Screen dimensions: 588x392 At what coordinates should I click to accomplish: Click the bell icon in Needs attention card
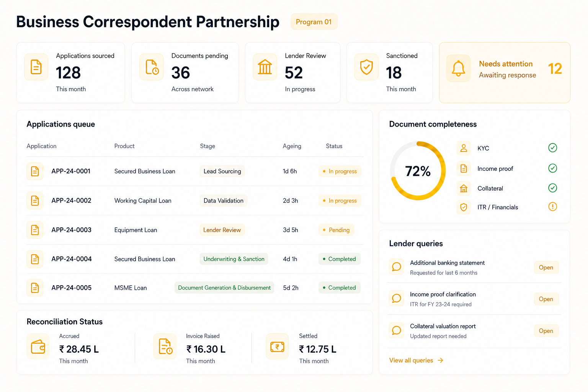tap(458, 69)
